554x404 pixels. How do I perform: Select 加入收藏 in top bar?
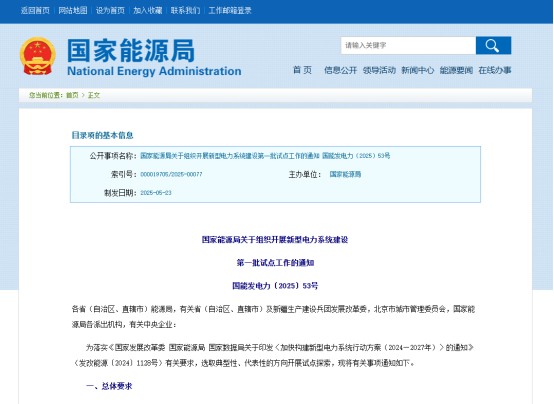click(148, 11)
